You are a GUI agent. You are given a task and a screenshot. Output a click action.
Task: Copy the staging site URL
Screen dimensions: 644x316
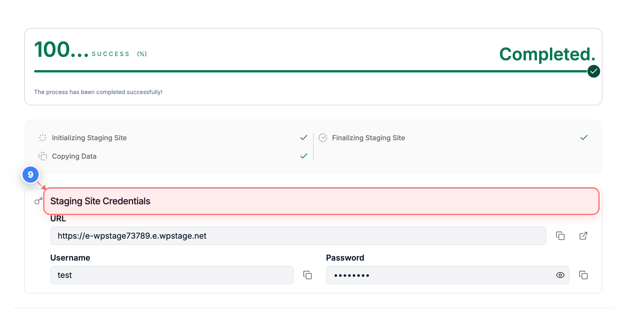tap(561, 236)
